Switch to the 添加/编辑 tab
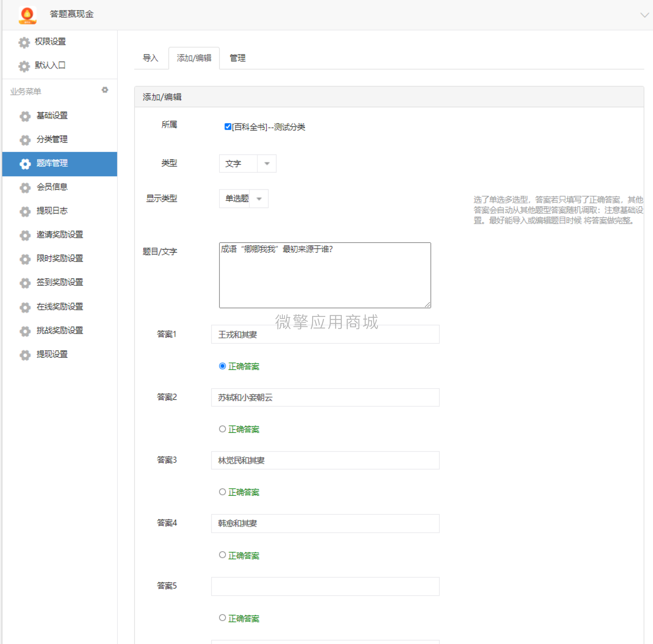 point(194,58)
